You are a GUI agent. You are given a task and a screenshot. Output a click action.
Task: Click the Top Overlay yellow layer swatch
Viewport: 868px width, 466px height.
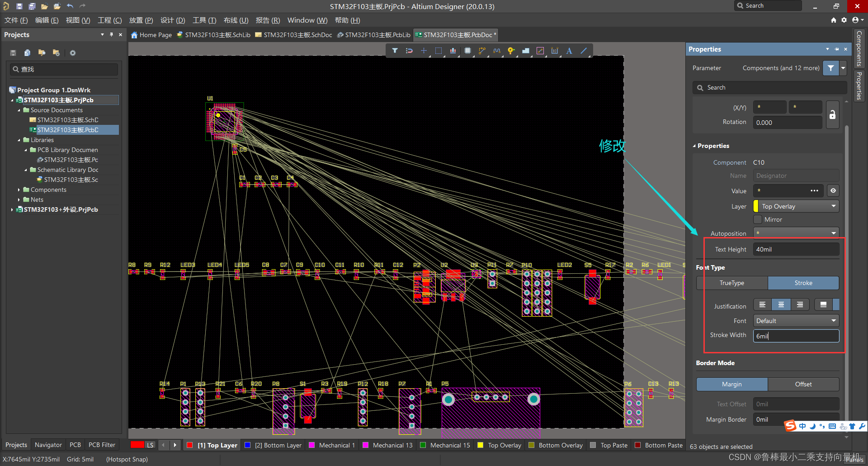pyautogui.click(x=480, y=445)
